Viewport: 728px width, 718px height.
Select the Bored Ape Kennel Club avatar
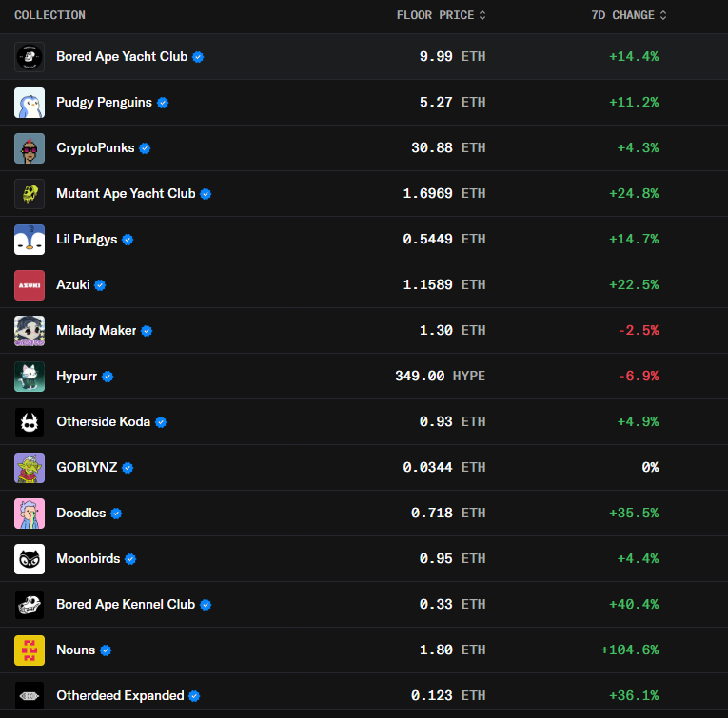[x=30, y=605]
